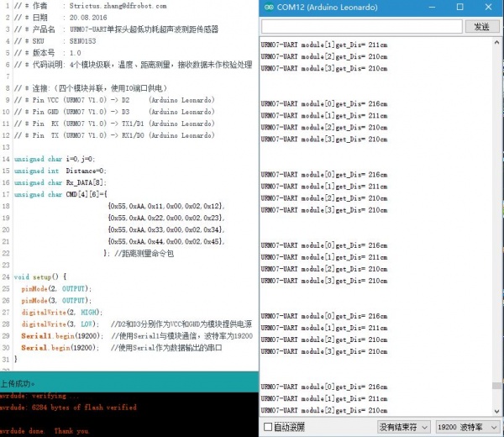Click code line 'void setup() {'
The height and width of the screenshot is (437, 504).
tap(40, 276)
